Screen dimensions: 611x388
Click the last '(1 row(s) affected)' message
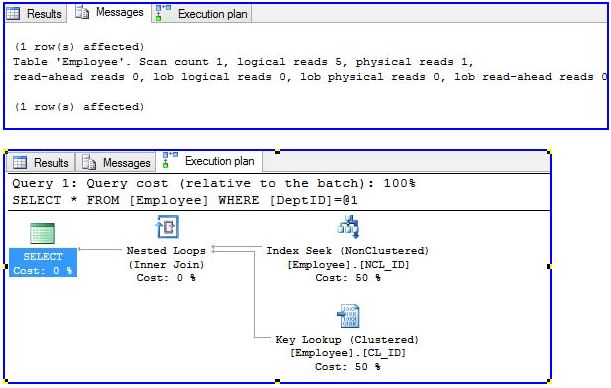(x=79, y=107)
